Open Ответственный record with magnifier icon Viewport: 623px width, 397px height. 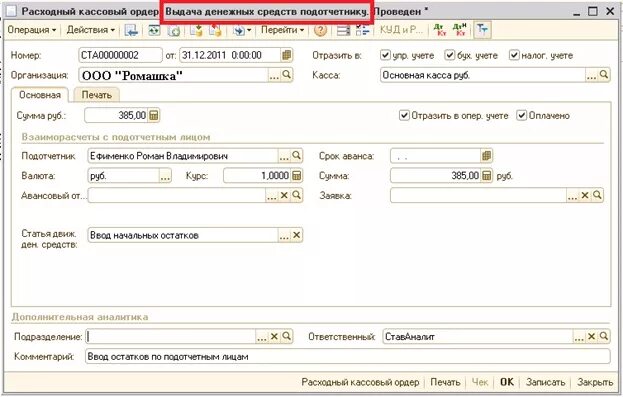point(604,337)
